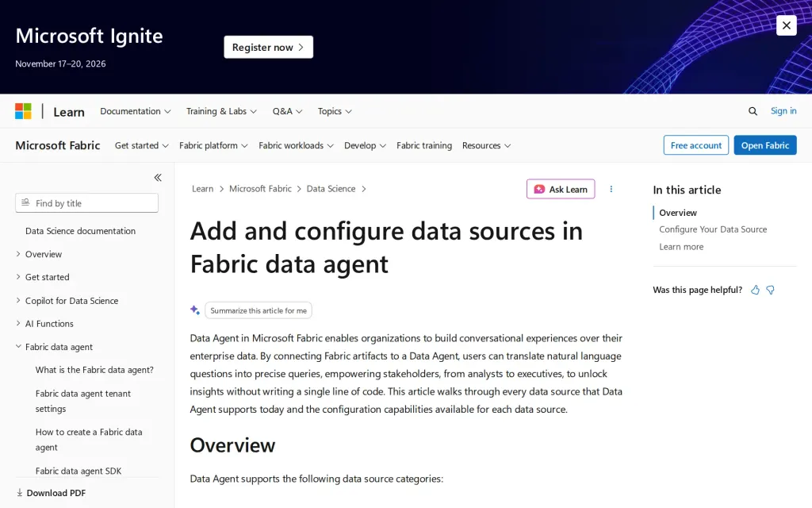Image resolution: width=812 pixels, height=508 pixels.
Task: Open the search magnifier icon
Action: coord(753,111)
